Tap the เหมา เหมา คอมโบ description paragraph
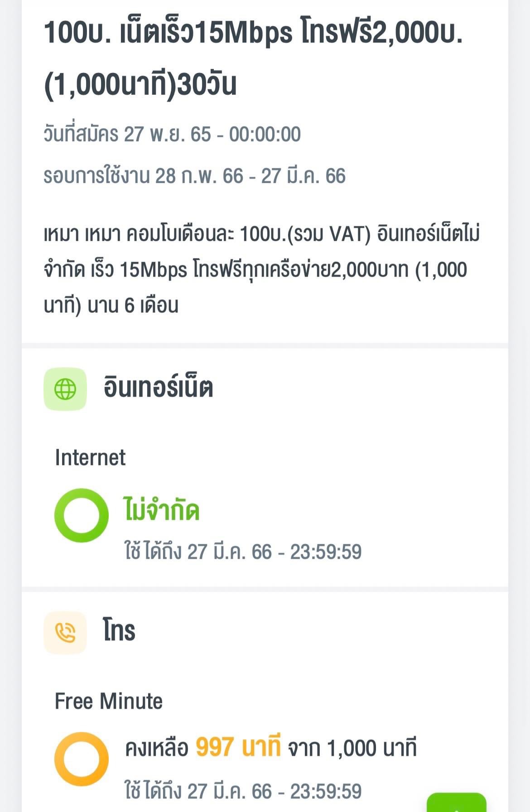 point(262,270)
